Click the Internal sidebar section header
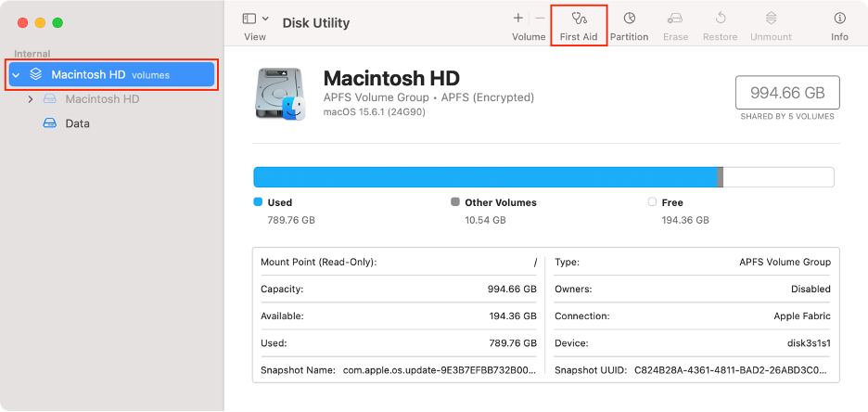 tap(32, 54)
